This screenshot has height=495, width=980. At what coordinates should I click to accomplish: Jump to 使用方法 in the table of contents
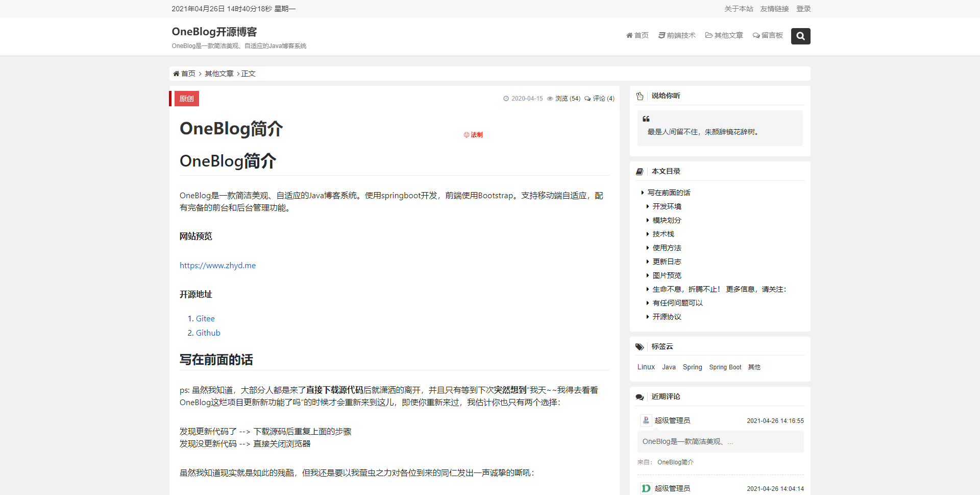(x=667, y=248)
